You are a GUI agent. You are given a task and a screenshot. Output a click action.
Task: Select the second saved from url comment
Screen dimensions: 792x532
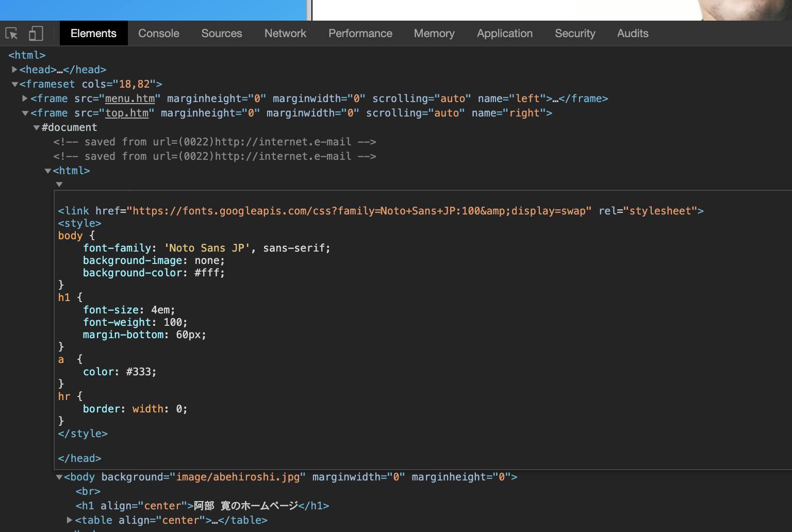tap(214, 156)
